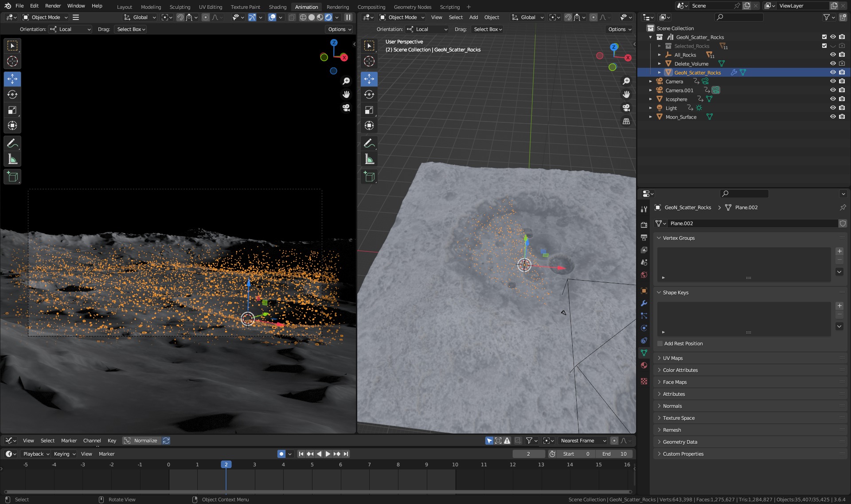The image size is (851, 504).
Task: Click the timeline horizontal scrollbar
Action: pos(317,492)
